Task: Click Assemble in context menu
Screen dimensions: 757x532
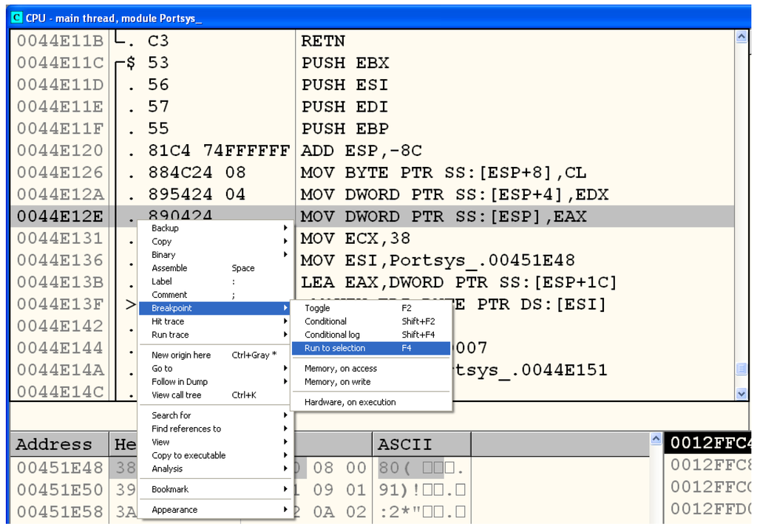Action: pyautogui.click(x=169, y=268)
